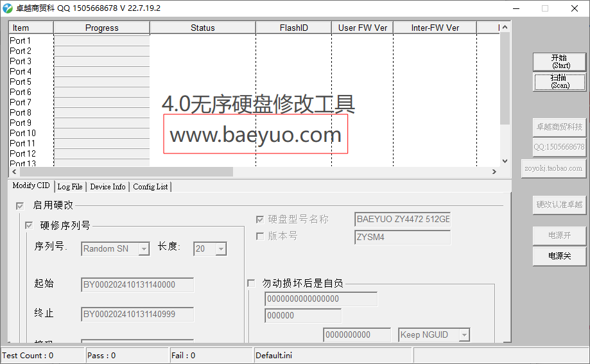Click the port list scroll up arrow
Screen dimensions: 590x364
point(505,27)
